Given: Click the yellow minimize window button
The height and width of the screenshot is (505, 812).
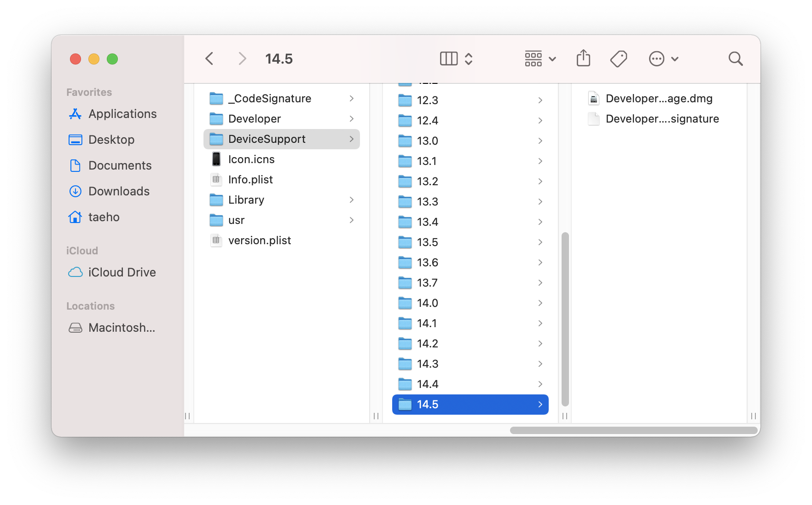Looking at the screenshot, I should 94,59.
